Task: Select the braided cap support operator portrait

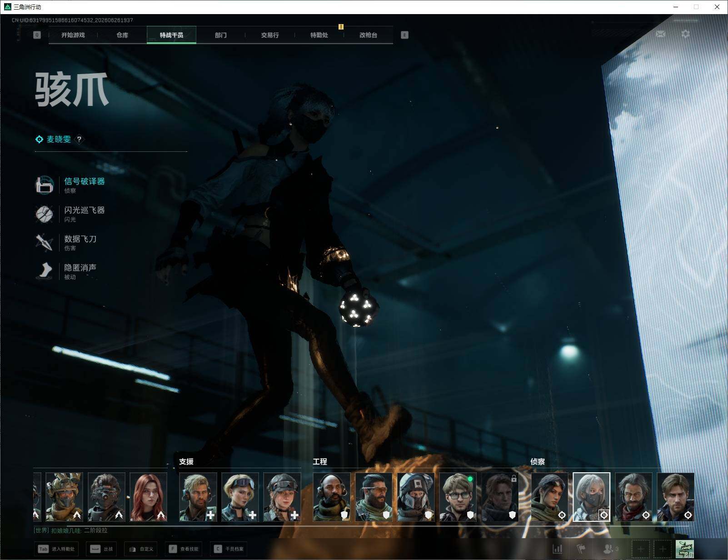Action: click(x=282, y=497)
